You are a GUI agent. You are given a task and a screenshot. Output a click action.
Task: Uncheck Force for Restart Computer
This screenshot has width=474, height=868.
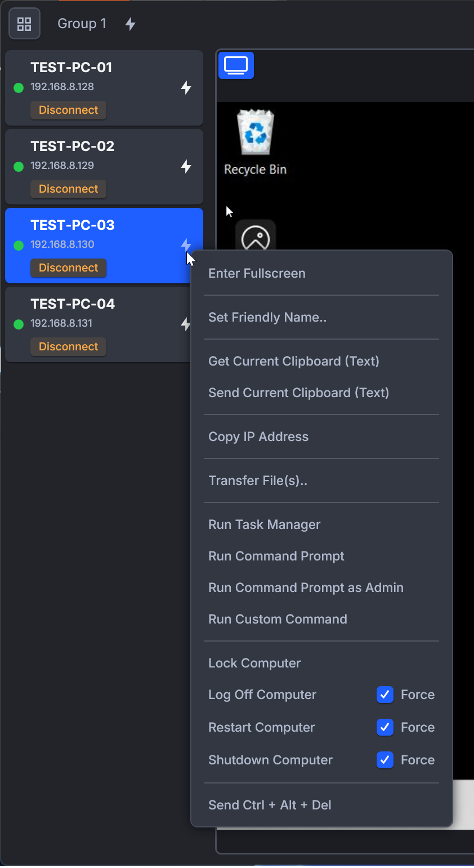(385, 727)
